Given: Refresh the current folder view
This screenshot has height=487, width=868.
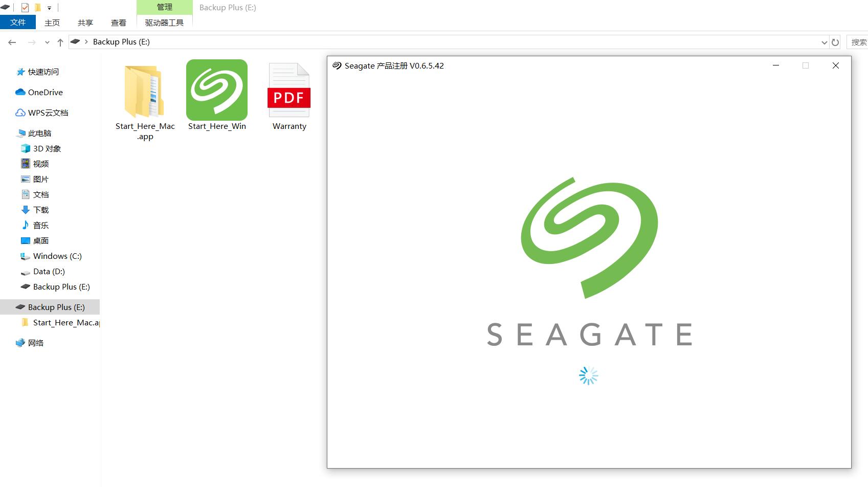Looking at the screenshot, I should pyautogui.click(x=835, y=42).
